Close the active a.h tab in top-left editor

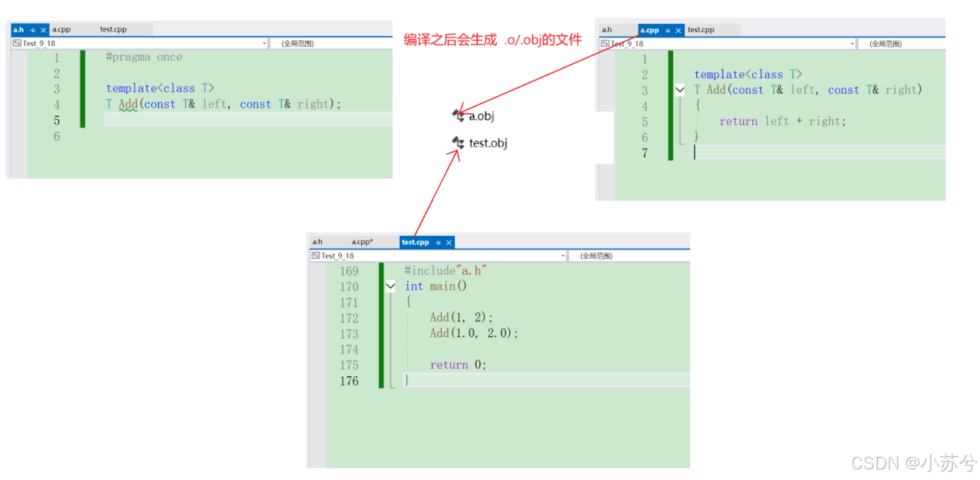click(x=43, y=30)
